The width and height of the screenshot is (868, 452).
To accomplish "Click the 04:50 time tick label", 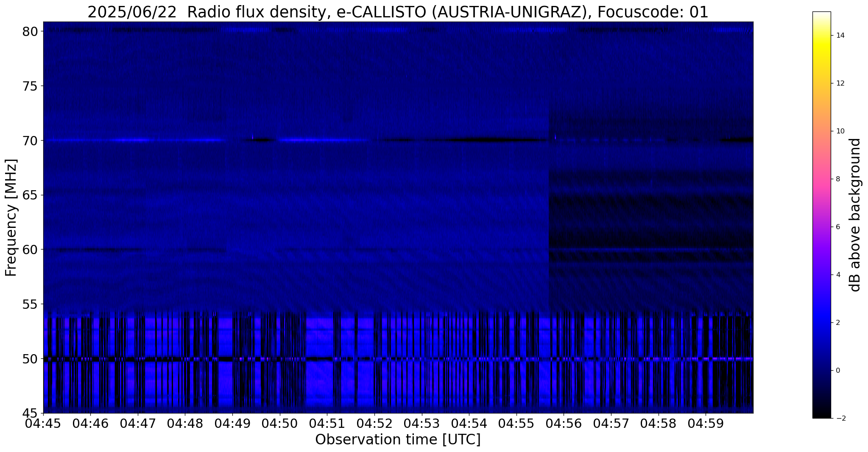I will pos(279,424).
